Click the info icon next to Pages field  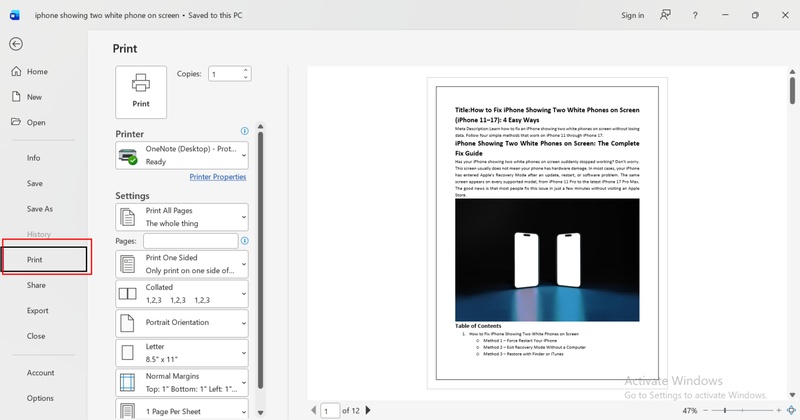244,241
